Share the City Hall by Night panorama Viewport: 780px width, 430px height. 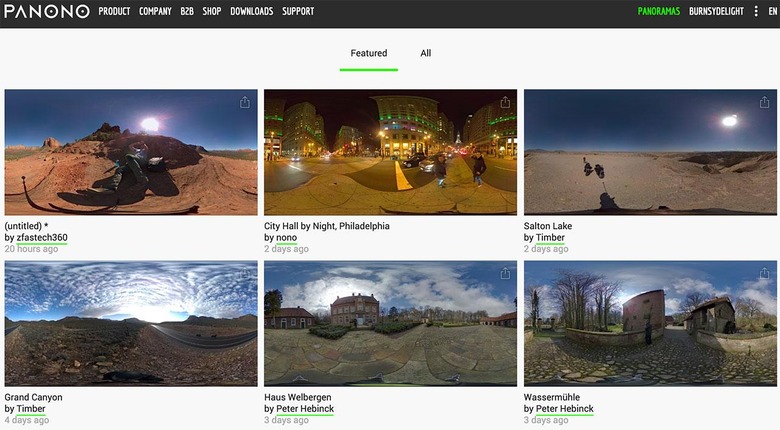click(x=505, y=102)
